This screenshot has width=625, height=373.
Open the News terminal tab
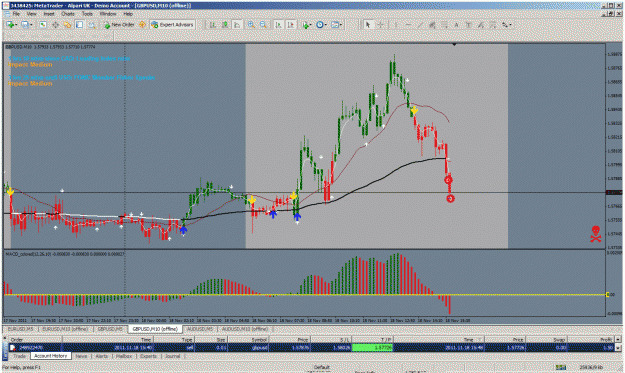(x=81, y=356)
